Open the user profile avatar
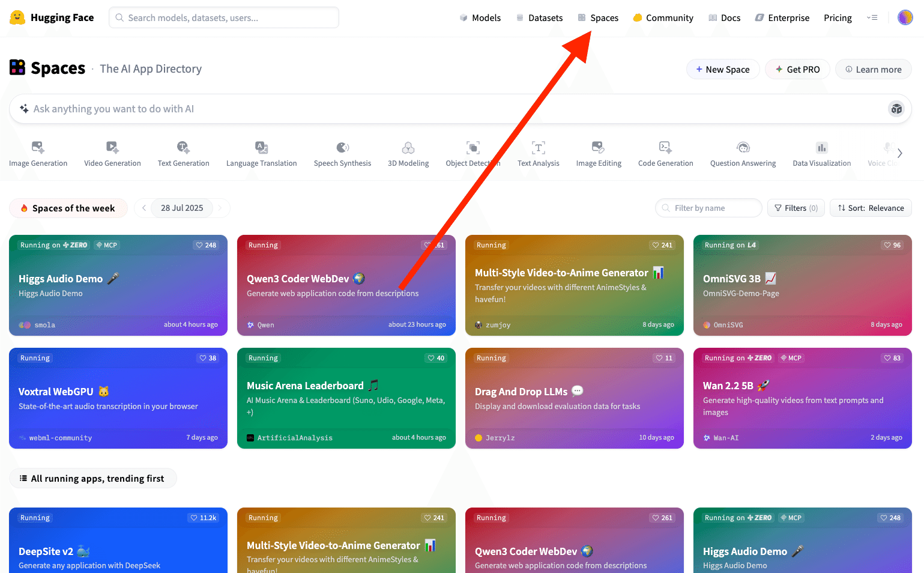The height and width of the screenshot is (573, 924). tap(905, 17)
